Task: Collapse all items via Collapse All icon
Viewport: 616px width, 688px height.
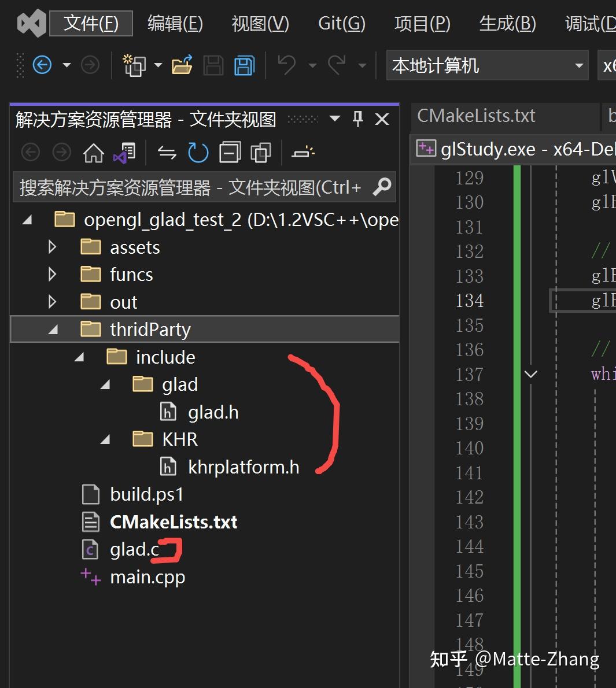Action: point(230,151)
